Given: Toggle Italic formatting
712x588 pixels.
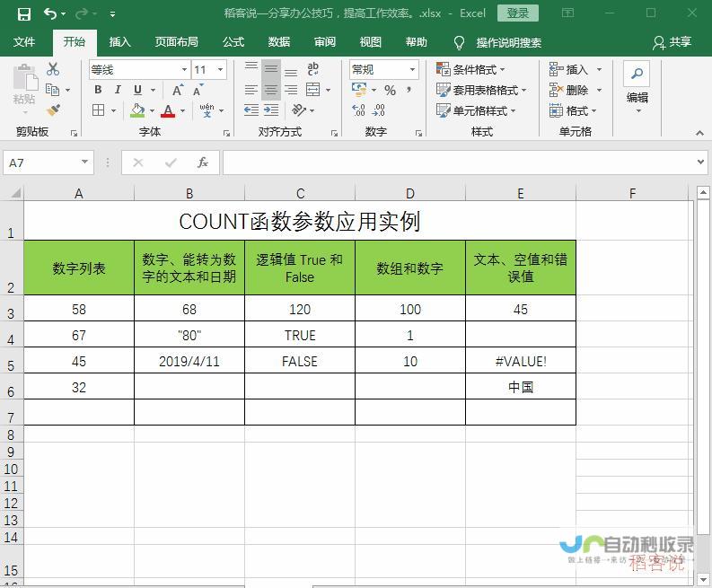Looking at the screenshot, I should pyautogui.click(x=118, y=90).
